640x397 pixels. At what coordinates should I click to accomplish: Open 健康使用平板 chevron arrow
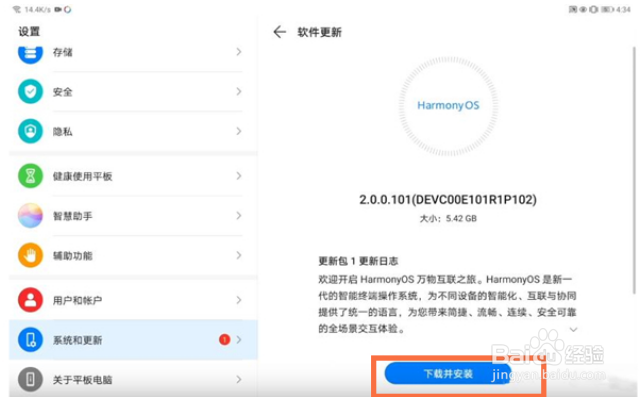point(239,176)
